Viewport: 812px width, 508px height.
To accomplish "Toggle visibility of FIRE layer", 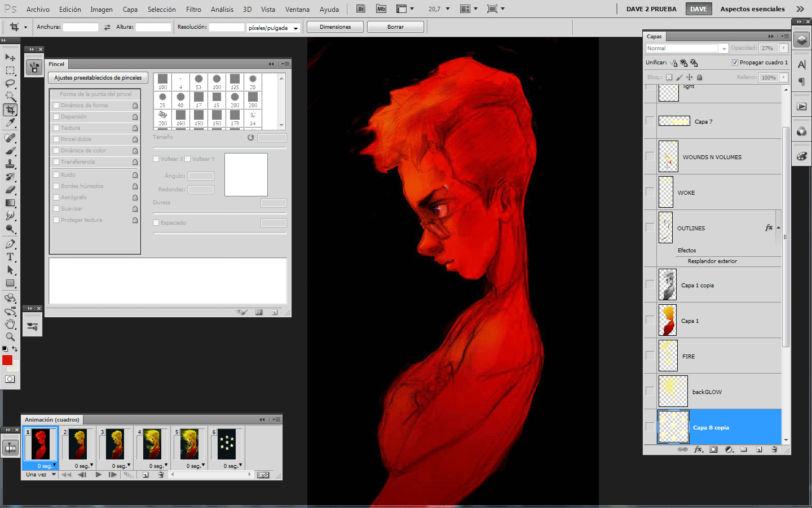I will tap(650, 356).
